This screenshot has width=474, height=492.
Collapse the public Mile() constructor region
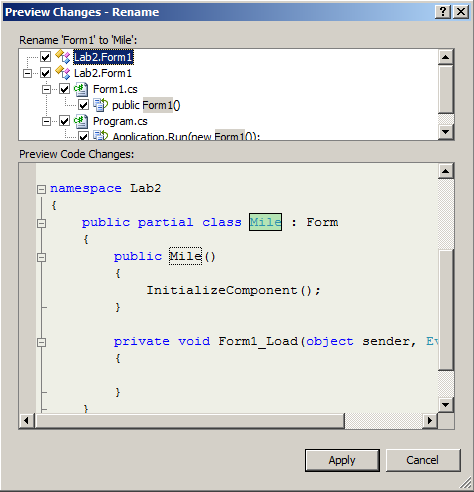(41, 257)
